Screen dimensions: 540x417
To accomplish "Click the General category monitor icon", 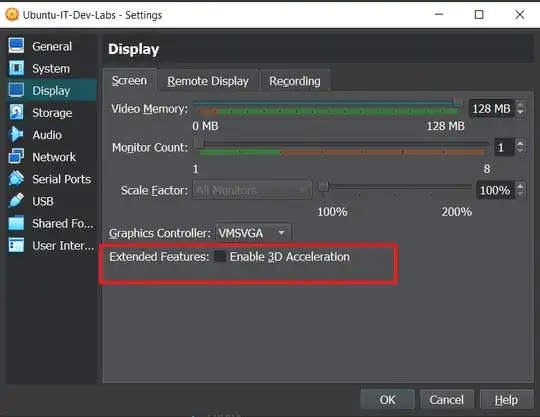I will point(16,45).
